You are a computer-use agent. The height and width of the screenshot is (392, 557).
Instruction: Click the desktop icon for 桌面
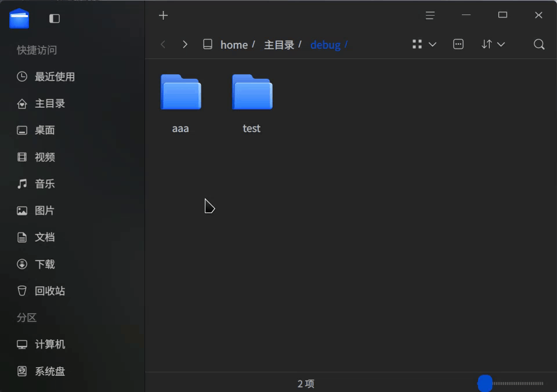pos(22,130)
